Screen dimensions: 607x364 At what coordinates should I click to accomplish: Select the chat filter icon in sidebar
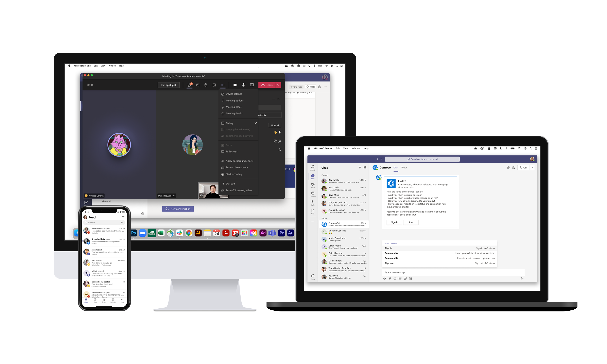pos(360,168)
